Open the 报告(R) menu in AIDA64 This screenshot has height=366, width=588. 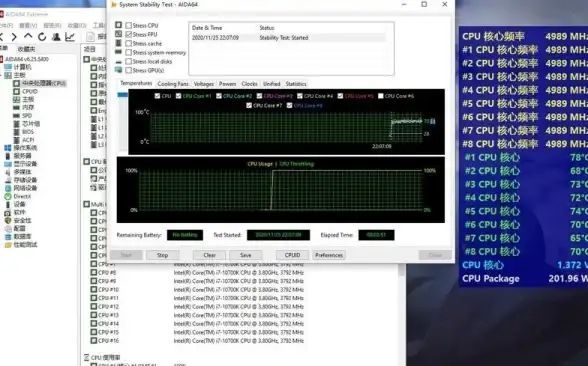coord(52,26)
